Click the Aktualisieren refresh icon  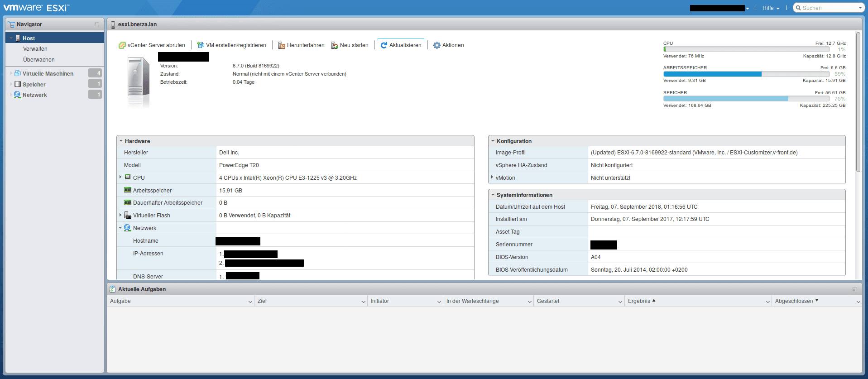pos(384,45)
